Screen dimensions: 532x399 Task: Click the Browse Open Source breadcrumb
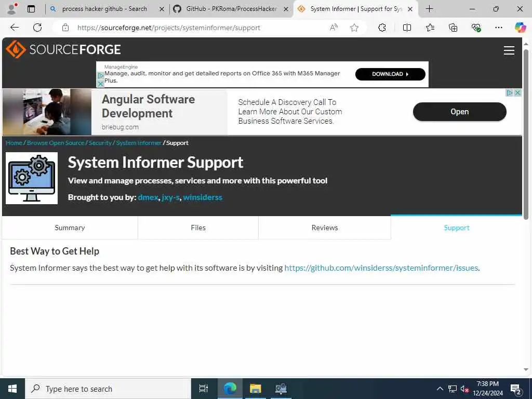coord(56,143)
